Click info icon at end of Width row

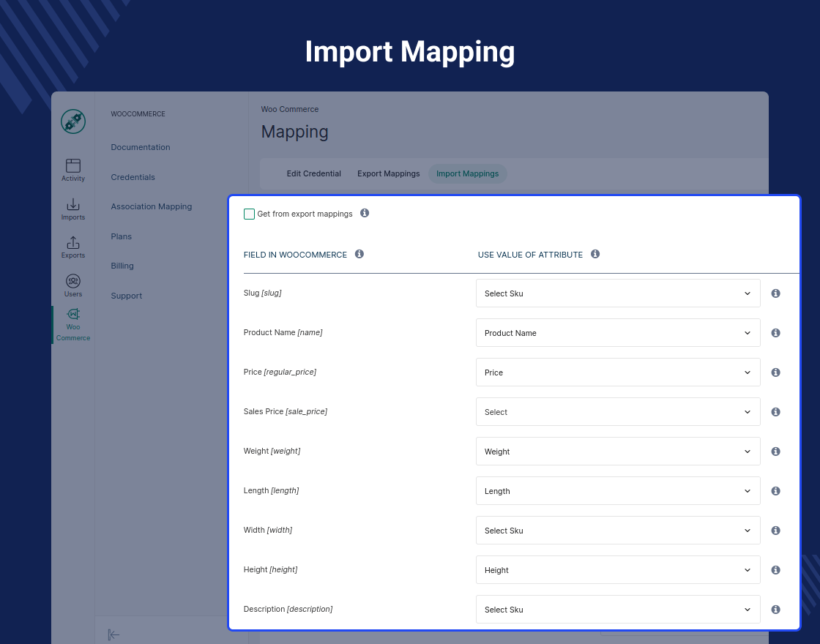[x=776, y=531]
